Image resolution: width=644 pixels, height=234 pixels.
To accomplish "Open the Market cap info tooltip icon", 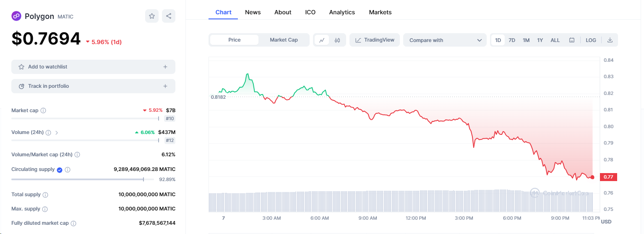I will (43, 110).
